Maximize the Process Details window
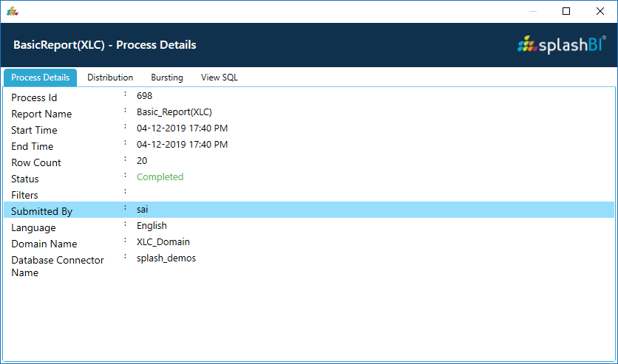618x364 pixels. click(566, 11)
